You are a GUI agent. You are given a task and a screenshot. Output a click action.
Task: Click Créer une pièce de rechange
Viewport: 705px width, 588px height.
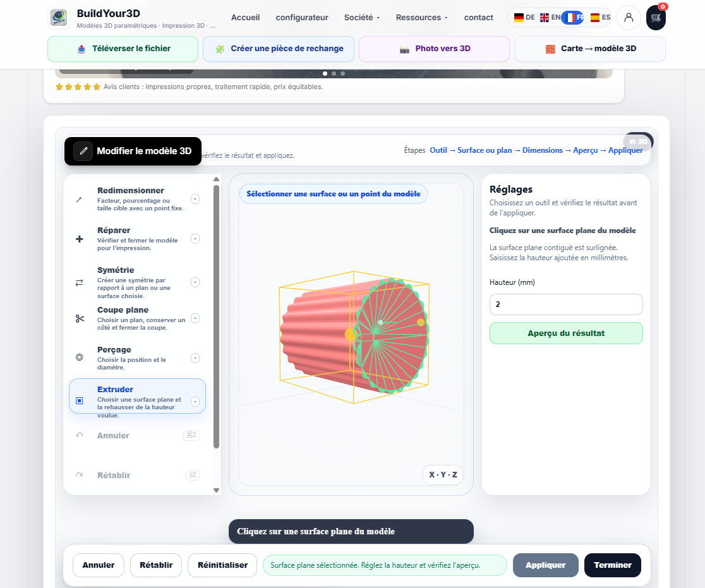coord(279,49)
